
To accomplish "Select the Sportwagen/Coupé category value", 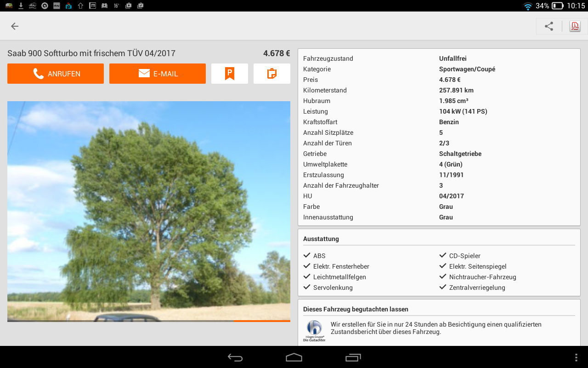I will point(467,69).
